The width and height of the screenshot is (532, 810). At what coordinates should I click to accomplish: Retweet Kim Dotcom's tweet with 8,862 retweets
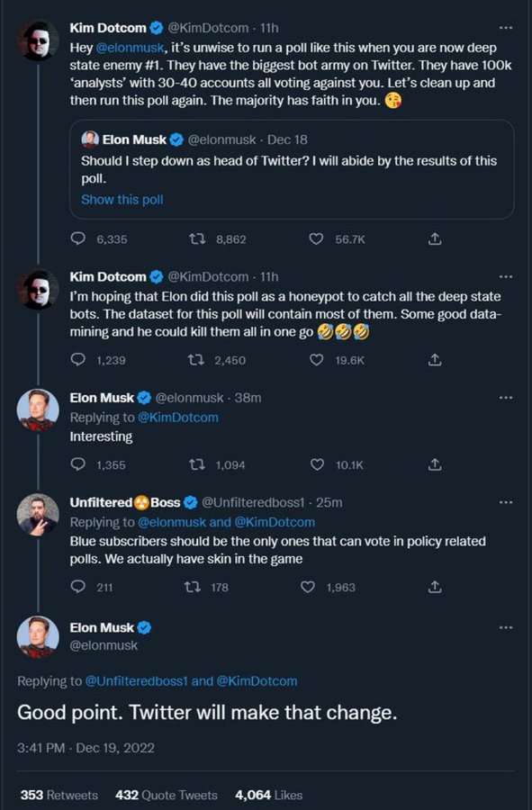(x=197, y=238)
